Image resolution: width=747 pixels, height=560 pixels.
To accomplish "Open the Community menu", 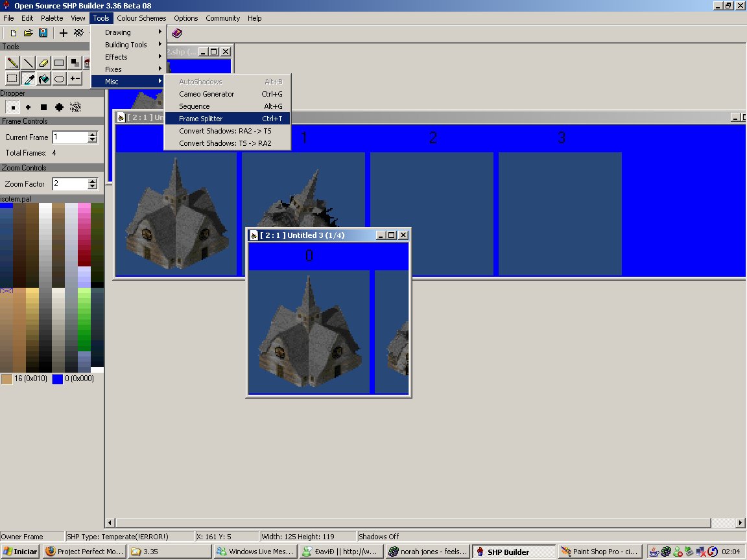I will 222,18.
